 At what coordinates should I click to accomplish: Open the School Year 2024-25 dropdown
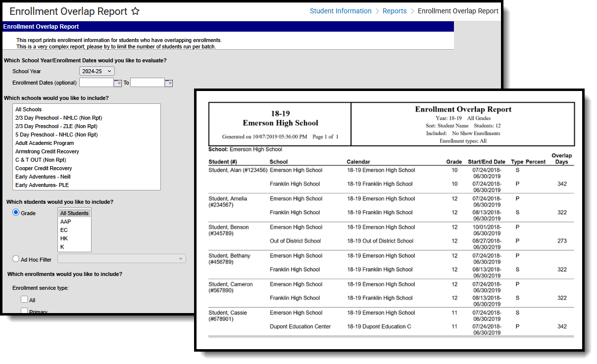pos(97,71)
